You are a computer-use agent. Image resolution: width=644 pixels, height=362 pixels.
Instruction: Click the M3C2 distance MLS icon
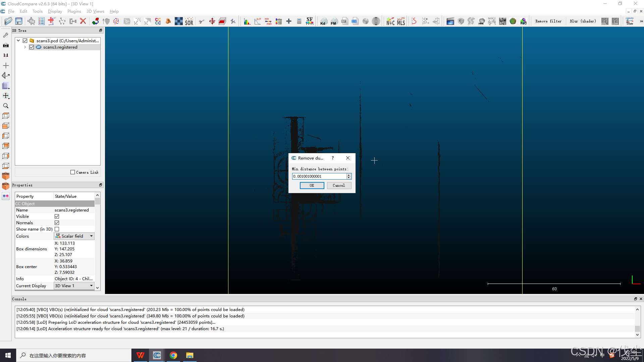click(401, 21)
